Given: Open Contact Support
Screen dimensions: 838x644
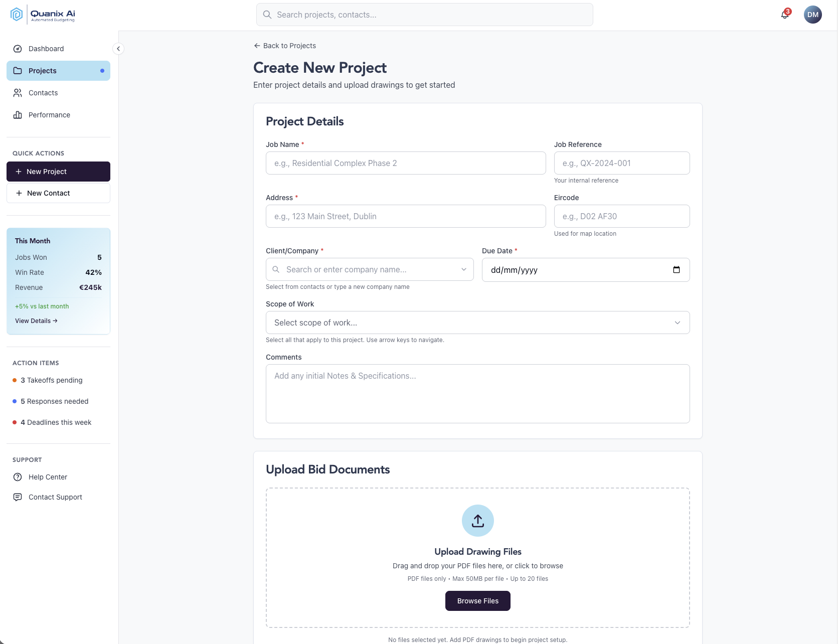Looking at the screenshot, I should (x=55, y=497).
